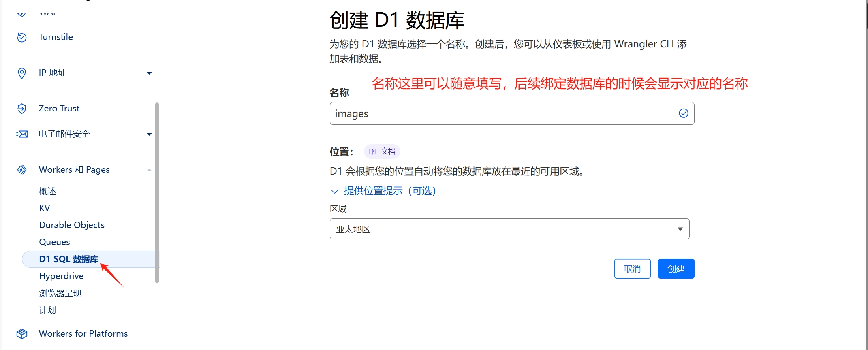Image resolution: width=868 pixels, height=350 pixels.
Task: Click the 提供位置提示 (可选) link text
Action: tap(390, 191)
